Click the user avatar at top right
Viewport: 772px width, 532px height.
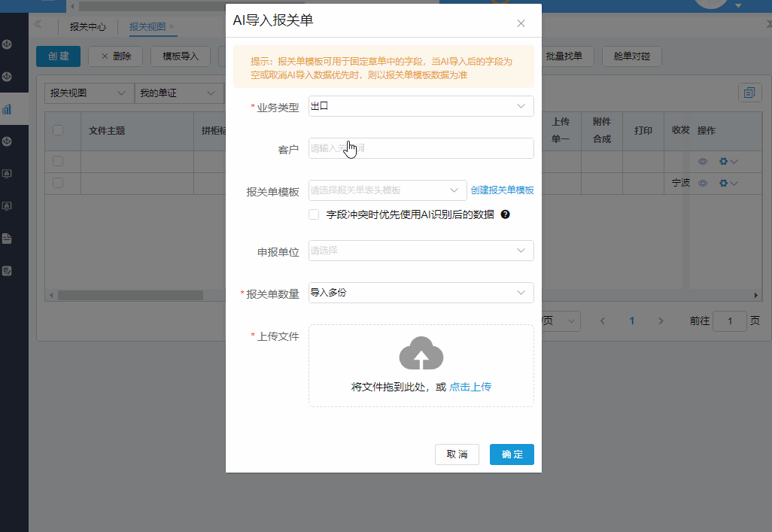pyautogui.click(x=710, y=3)
